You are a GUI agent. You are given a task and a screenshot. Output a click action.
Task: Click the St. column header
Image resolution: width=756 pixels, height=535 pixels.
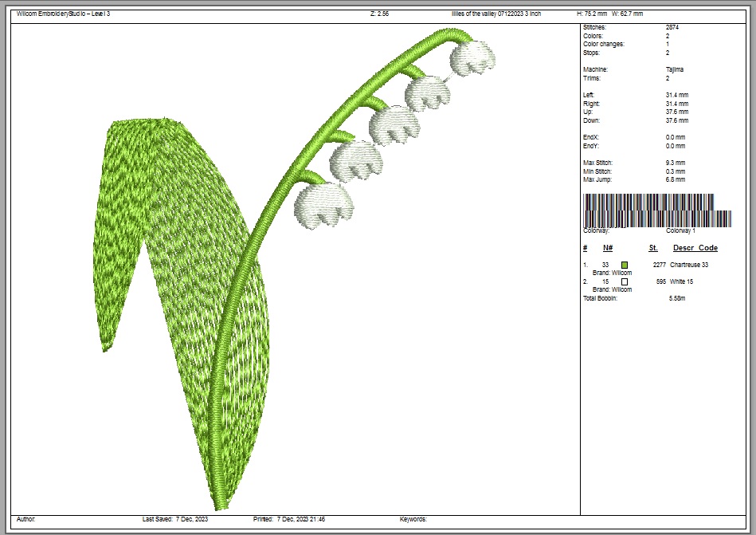pos(653,248)
